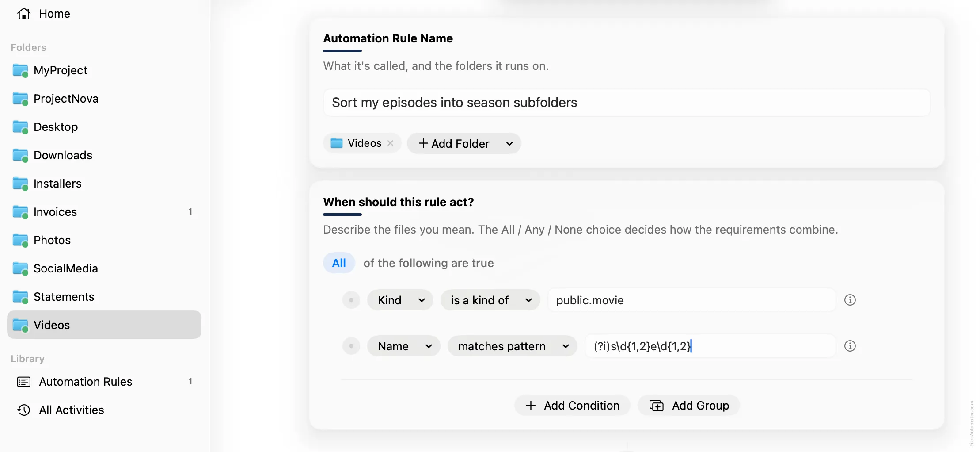Click the Automation Rules list icon
Screen dimensions: 980x452
tap(24, 382)
